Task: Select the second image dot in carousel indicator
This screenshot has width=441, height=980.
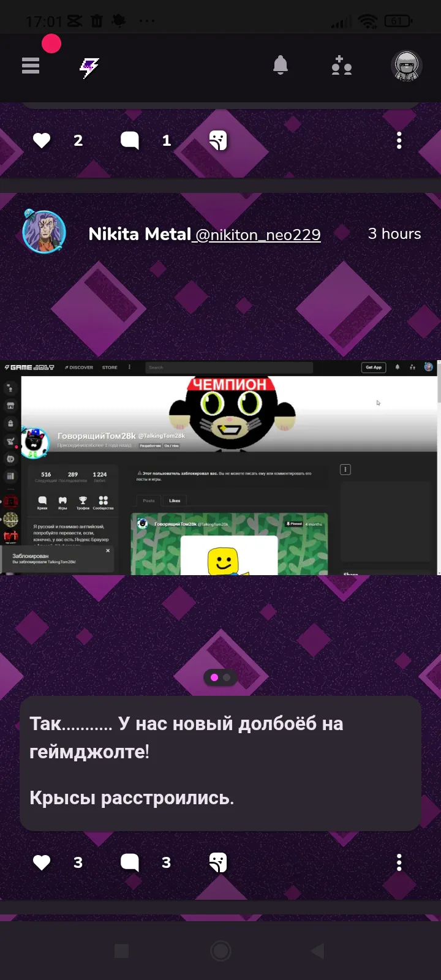Action: (227, 677)
